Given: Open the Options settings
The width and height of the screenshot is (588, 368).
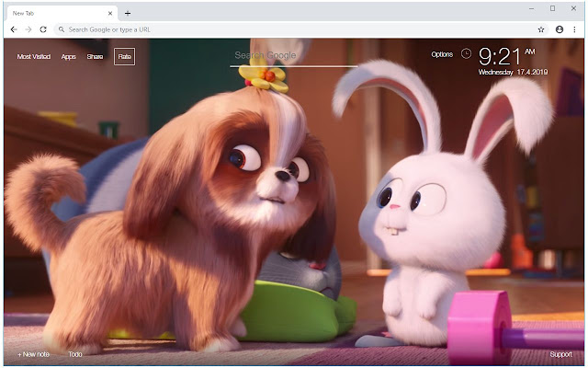Looking at the screenshot, I should coord(442,54).
